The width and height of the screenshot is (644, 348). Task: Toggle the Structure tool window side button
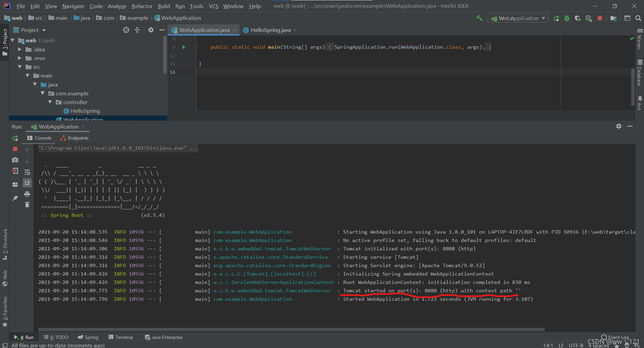(5, 244)
